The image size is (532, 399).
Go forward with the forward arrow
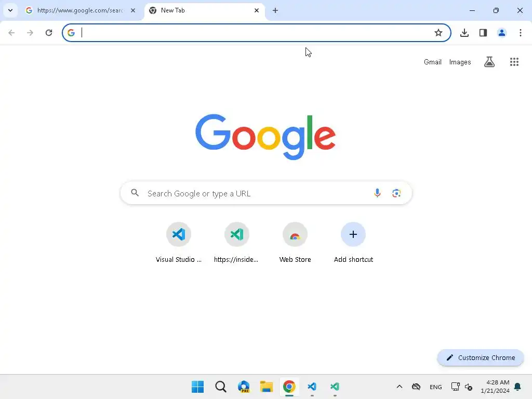pos(30,33)
